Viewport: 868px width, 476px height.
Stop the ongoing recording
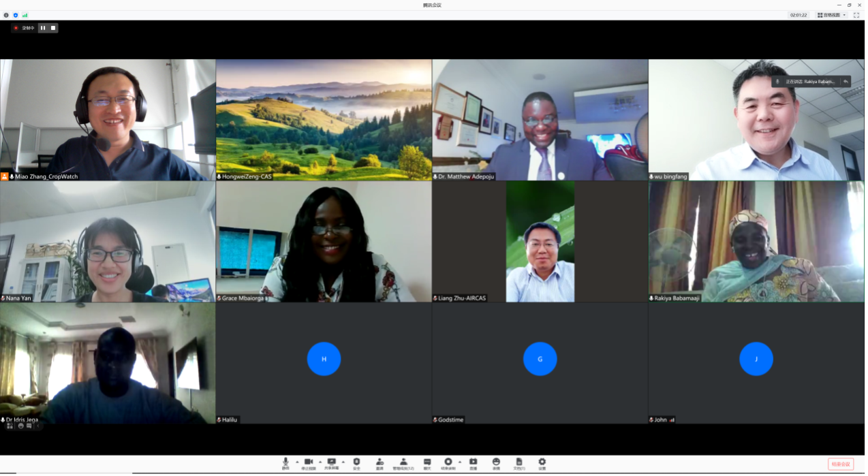click(53, 28)
